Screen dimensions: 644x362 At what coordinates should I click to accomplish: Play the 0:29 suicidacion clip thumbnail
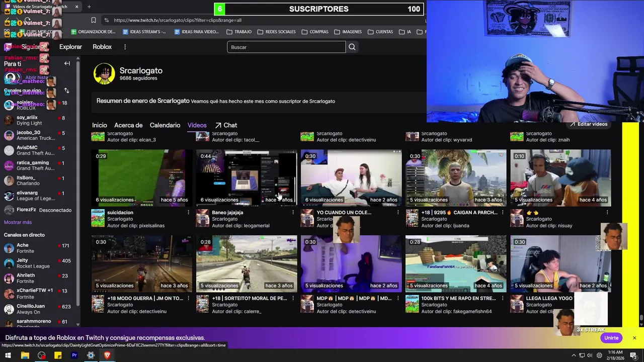(x=142, y=177)
